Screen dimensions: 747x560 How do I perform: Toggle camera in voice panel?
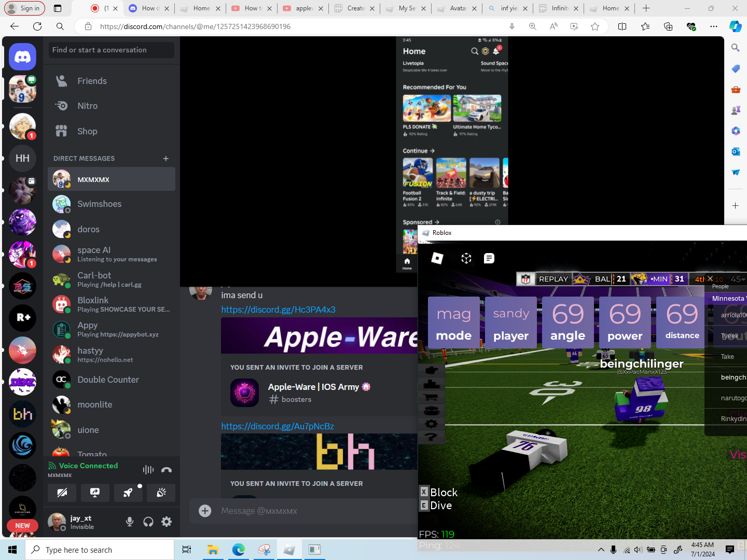[x=62, y=493]
